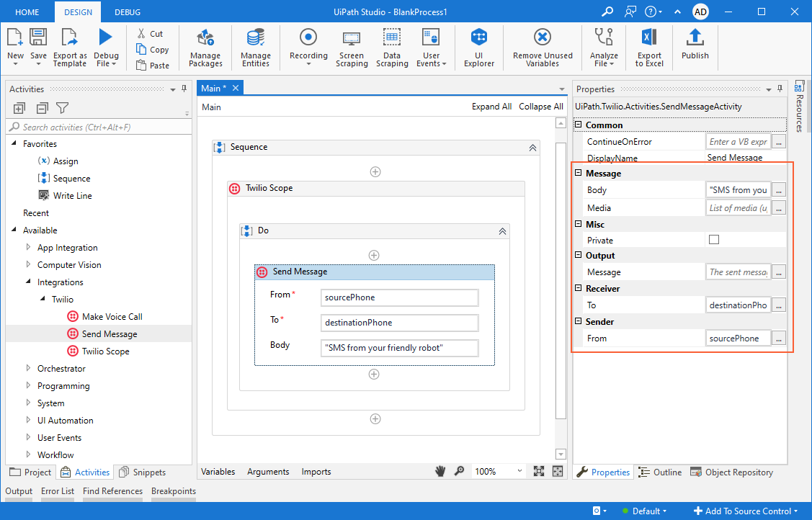Open the Project panel tab
The height and width of the screenshot is (520, 812).
pos(30,472)
